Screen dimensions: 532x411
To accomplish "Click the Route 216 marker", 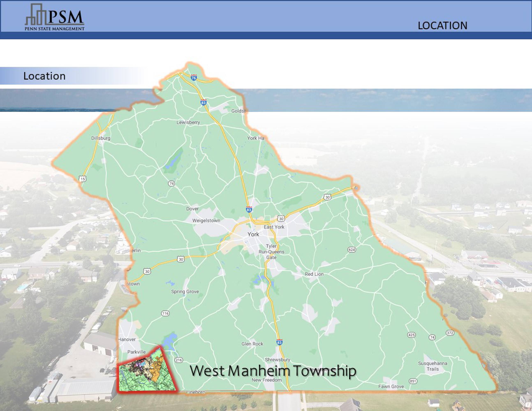I will pos(179,360).
